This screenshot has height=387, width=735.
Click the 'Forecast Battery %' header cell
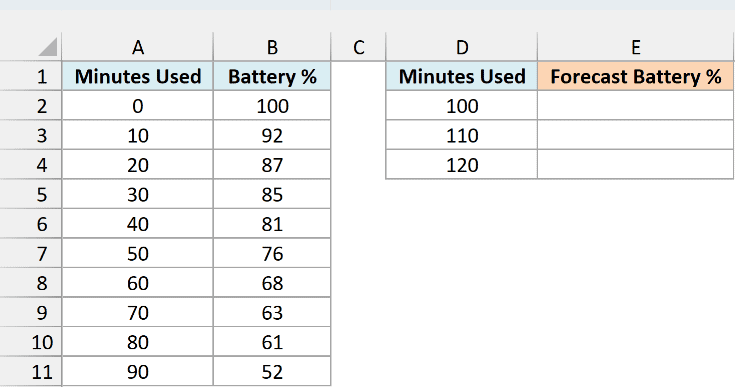point(636,76)
